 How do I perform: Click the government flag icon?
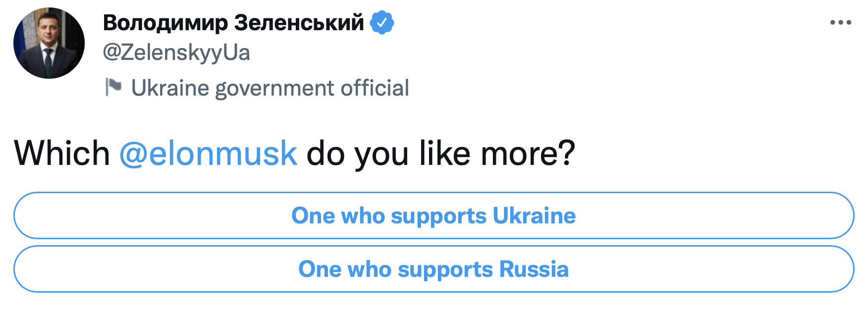pyautogui.click(x=113, y=87)
